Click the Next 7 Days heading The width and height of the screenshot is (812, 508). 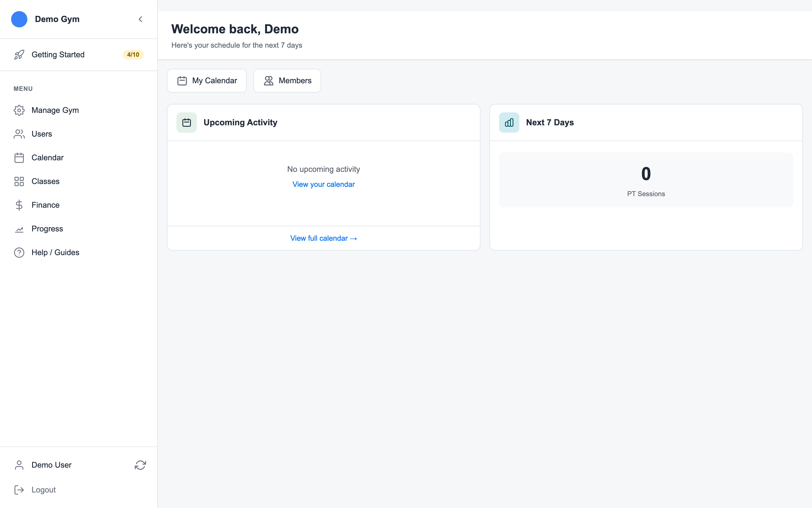[550, 123]
